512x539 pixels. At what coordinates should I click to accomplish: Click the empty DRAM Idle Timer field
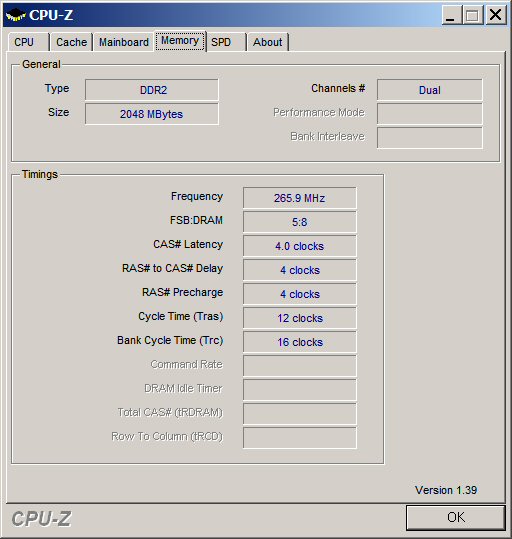[299, 390]
